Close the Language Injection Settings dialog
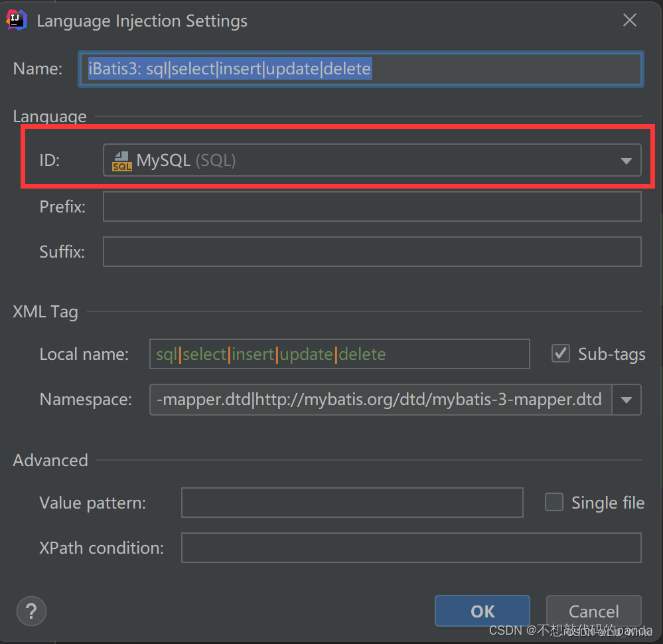Screen dimensions: 663x644 point(630,20)
